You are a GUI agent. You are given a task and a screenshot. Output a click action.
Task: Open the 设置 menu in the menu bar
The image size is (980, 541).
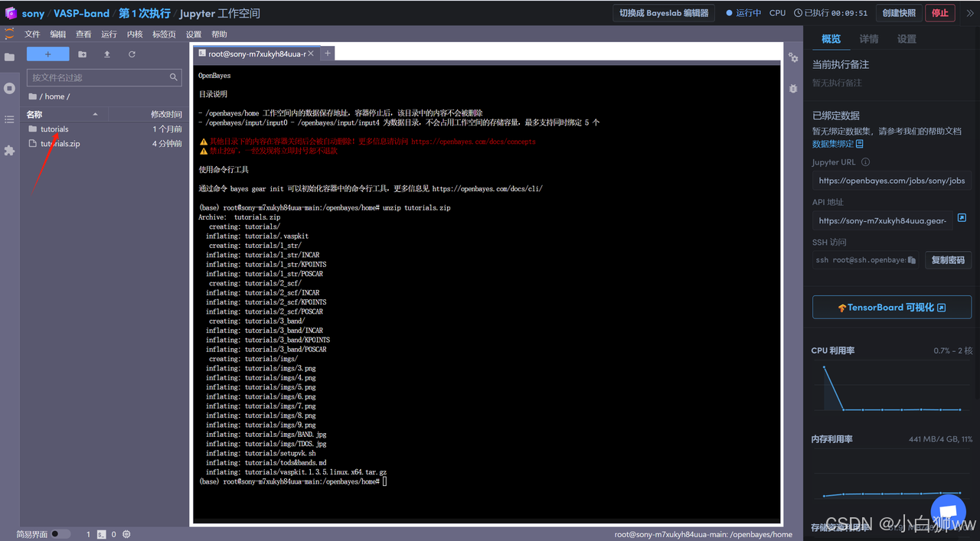(x=194, y=34)
